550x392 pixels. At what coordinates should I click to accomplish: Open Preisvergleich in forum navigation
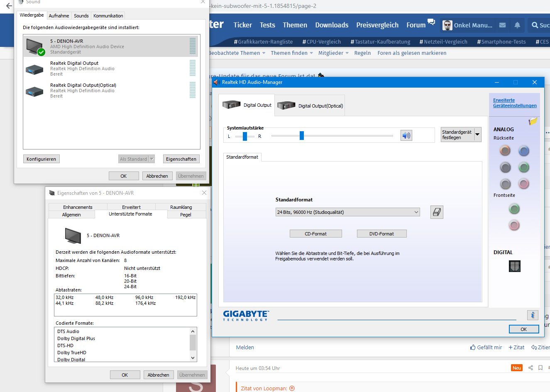pos(377,25)
